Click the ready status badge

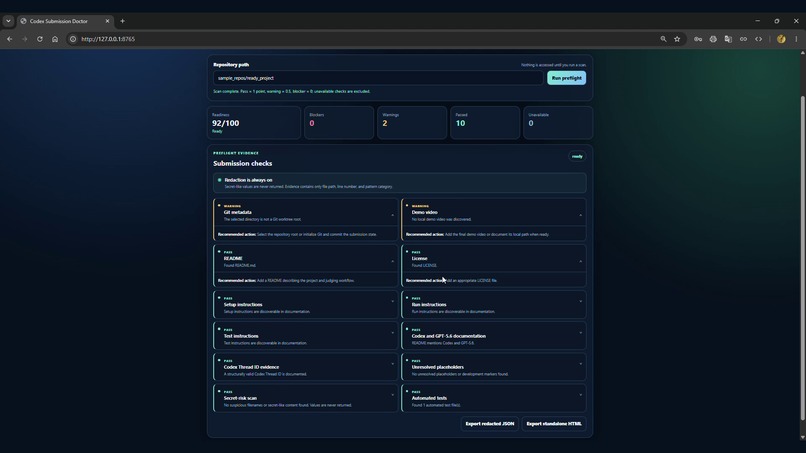click(x=577, y=156)
